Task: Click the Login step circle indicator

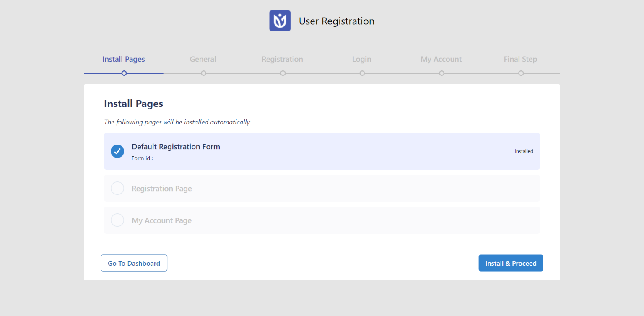Action: point(362,73)
